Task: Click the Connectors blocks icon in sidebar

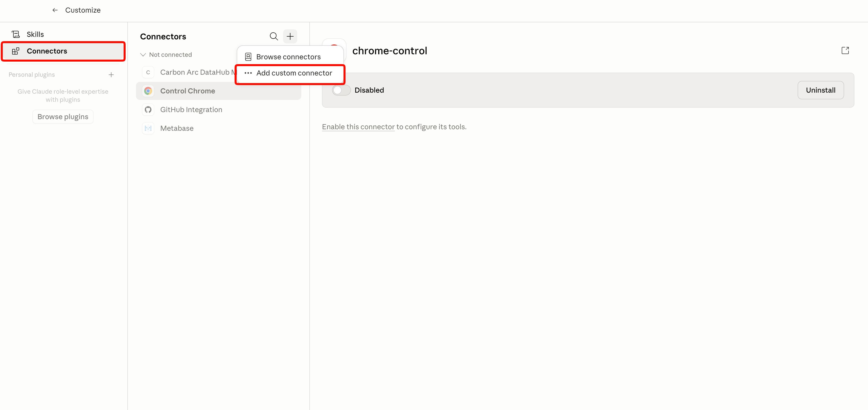Action: click(x=15, y=51)
